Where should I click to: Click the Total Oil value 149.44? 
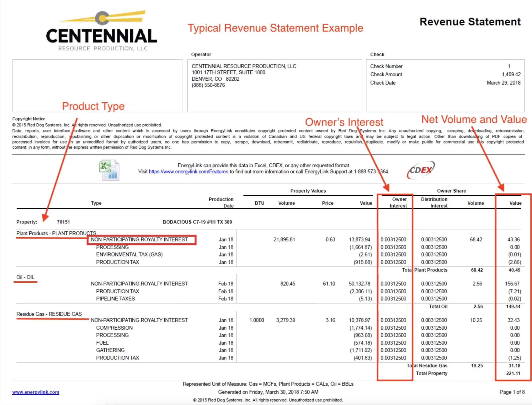[x=513, y=306]
